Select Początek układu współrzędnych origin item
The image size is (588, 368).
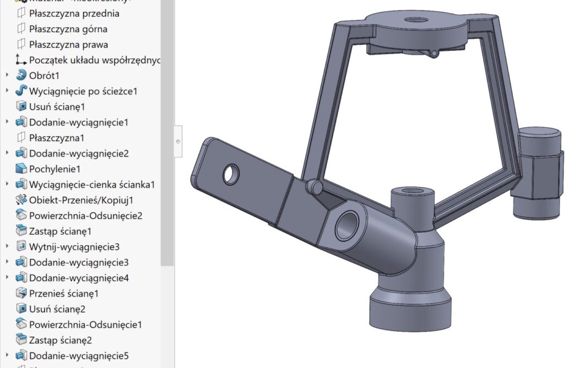(x=93, y=60)
